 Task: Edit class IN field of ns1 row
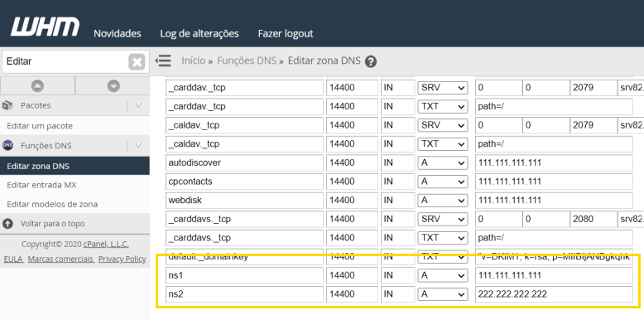(x=397, y=275)
